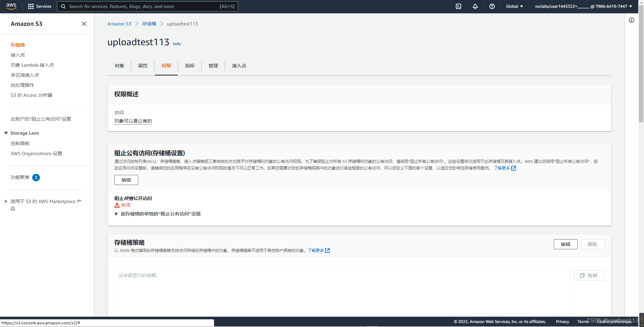Switch to the 对象 tab
Screen dimensions: 644x327
pyautogui.click(x=119, y=66)
